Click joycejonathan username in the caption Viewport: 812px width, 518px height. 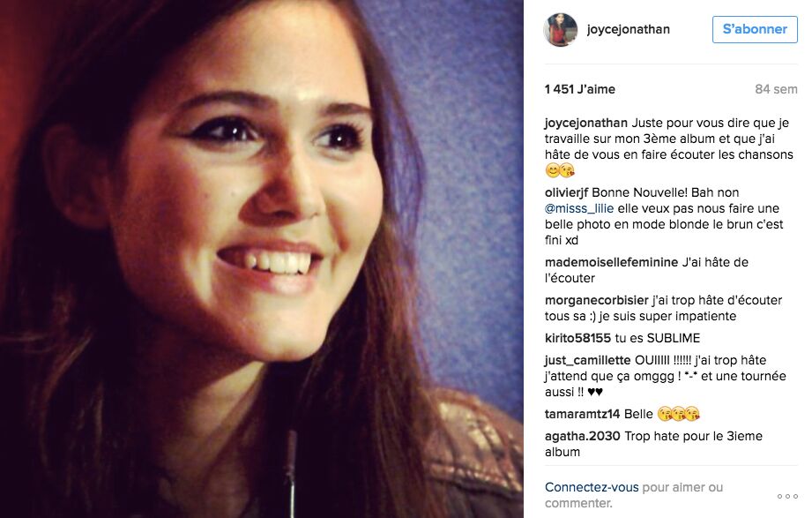pyautogui.click(x=585, y=123)
